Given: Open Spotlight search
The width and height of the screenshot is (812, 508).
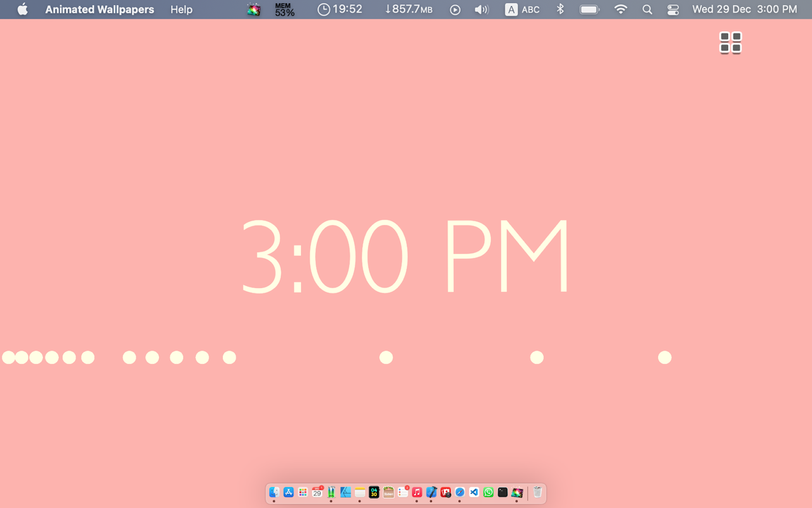Looking at the screenshot, I should (647, 9).
